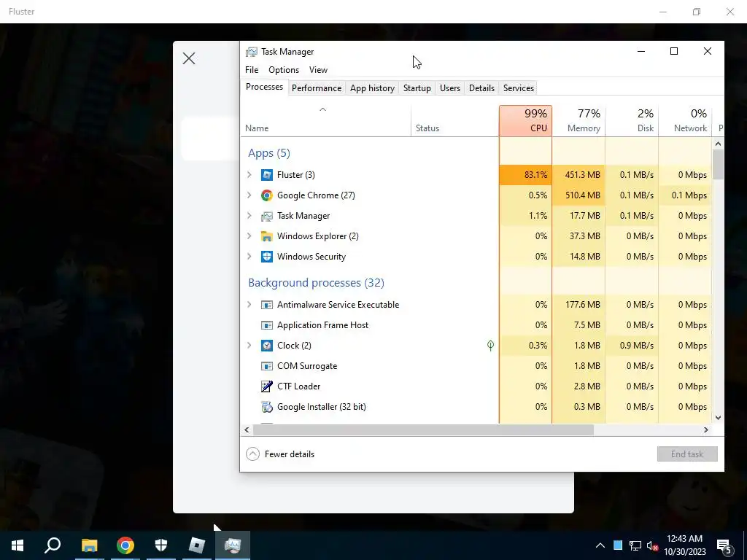Open Google Chrome from the taskbar
Viewport: 747px width, 560px height.
(x=125, y=545)
